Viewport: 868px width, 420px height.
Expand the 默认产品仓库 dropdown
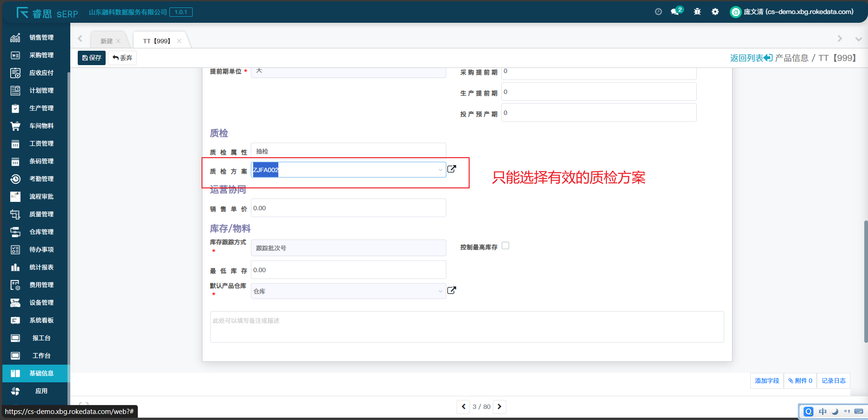pos(440,291)
